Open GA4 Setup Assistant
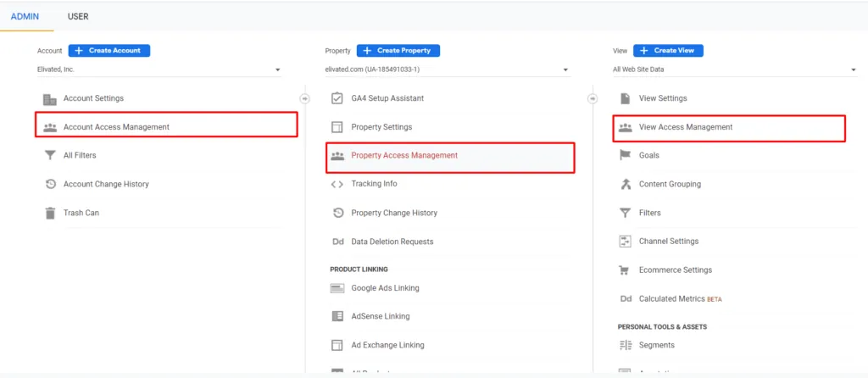The height and width of the screenshot is (378, 868). click(387, 98)
